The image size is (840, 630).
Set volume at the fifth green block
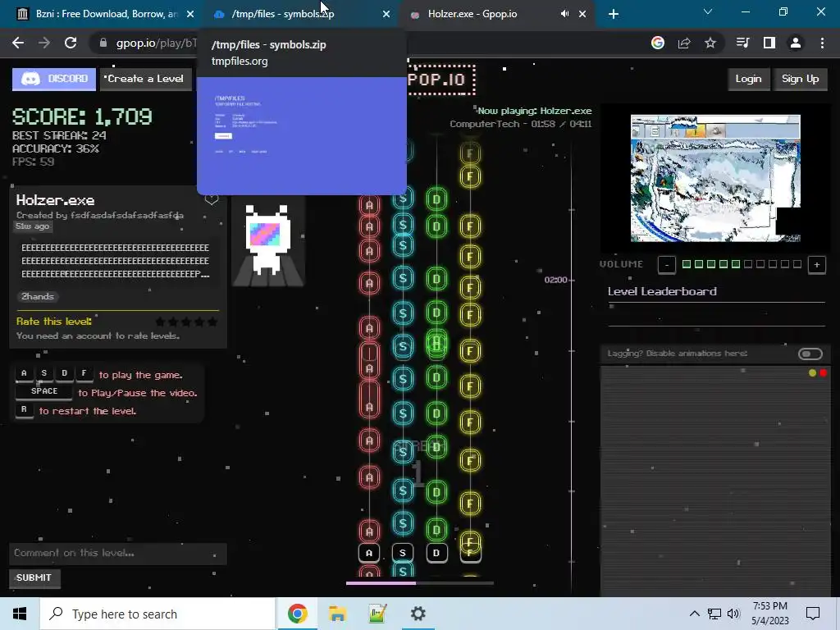pos(736,264)
